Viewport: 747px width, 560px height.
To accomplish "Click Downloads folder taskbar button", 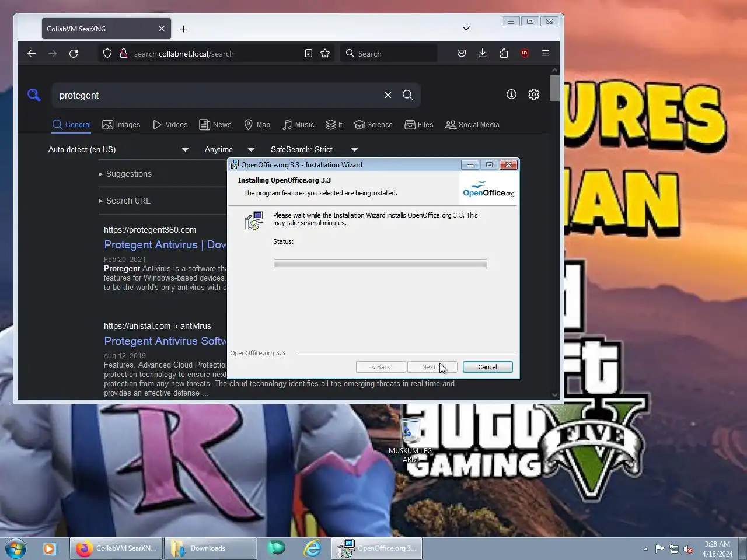I will (210, 548).
